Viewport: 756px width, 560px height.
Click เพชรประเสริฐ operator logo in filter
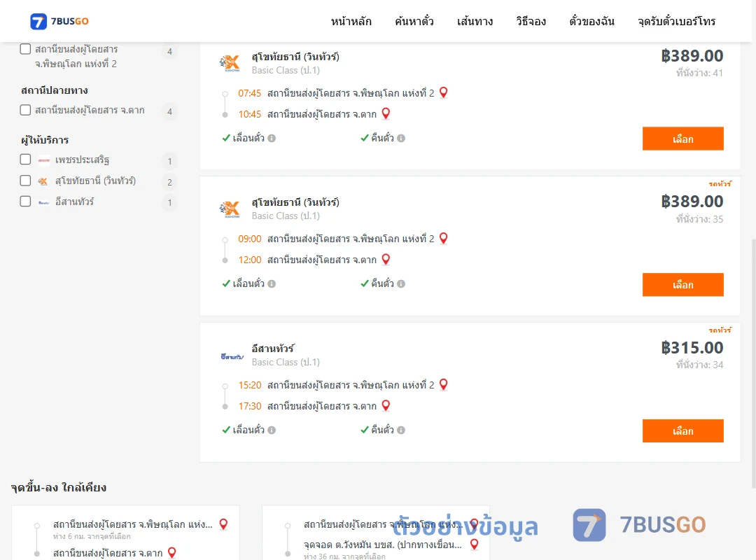point(44,160)
